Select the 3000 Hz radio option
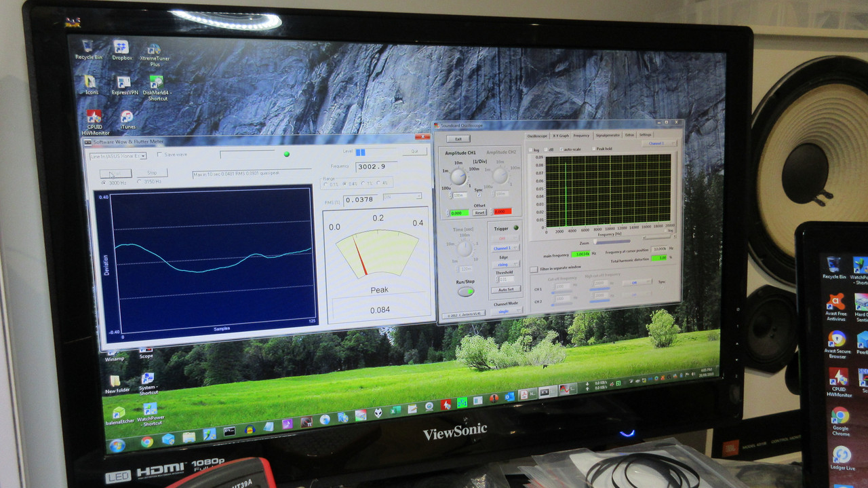Image resolution: width=868 pixels, height=488 pixels. pyautogui.click(x=104, y=183)
